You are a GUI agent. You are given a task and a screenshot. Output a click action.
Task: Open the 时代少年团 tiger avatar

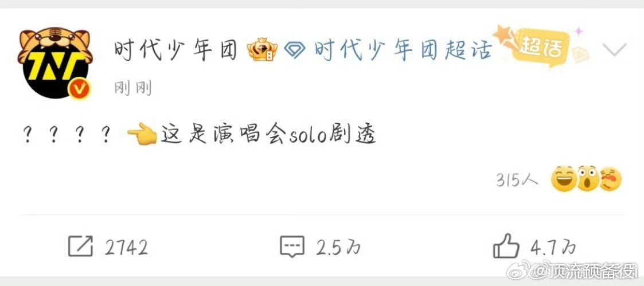[55, 63]
